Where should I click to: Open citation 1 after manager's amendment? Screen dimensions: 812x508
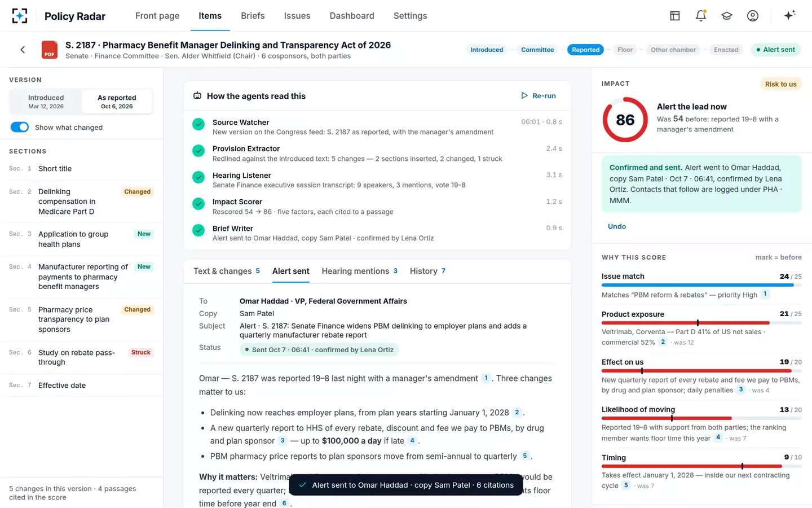486,378
